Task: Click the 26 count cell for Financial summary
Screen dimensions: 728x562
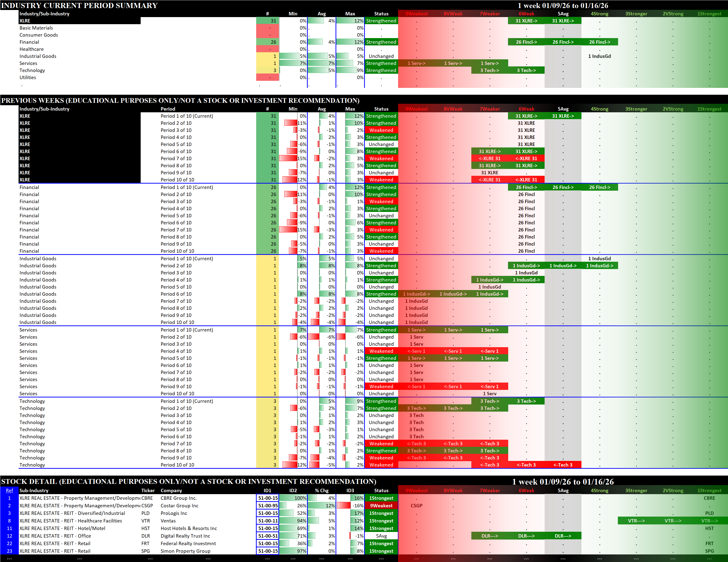Action: [x=268, y=42]
